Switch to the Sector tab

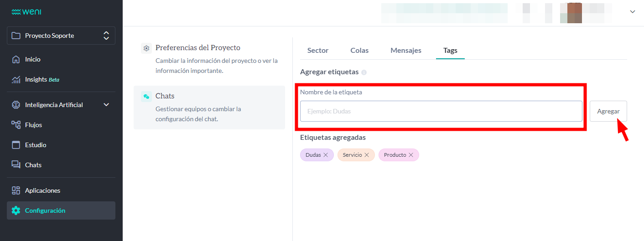click(x=318, y=51)
